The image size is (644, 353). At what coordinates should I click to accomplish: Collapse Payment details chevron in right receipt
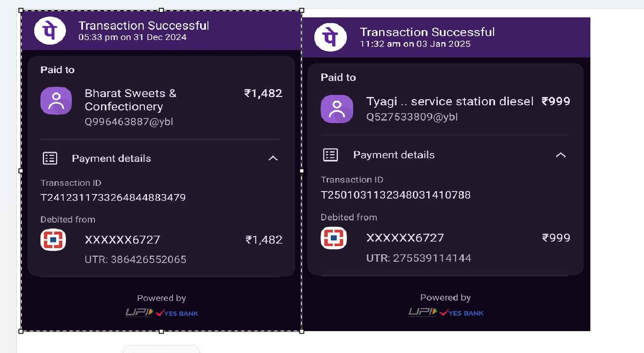pyautogui.click(x=561, y=155)
